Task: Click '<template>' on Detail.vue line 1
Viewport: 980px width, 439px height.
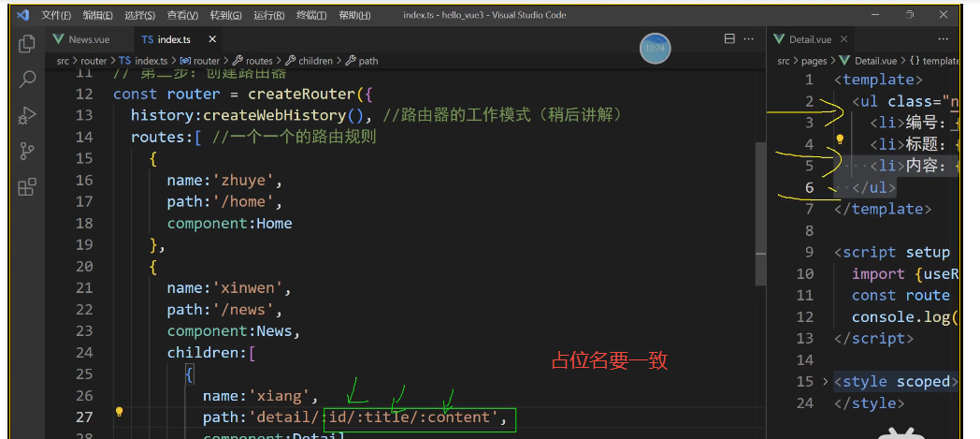Action: (x=878, y=80)
